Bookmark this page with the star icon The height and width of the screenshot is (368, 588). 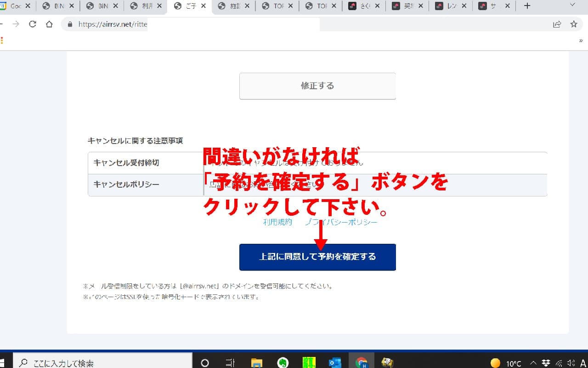click(x=573, y=24)
